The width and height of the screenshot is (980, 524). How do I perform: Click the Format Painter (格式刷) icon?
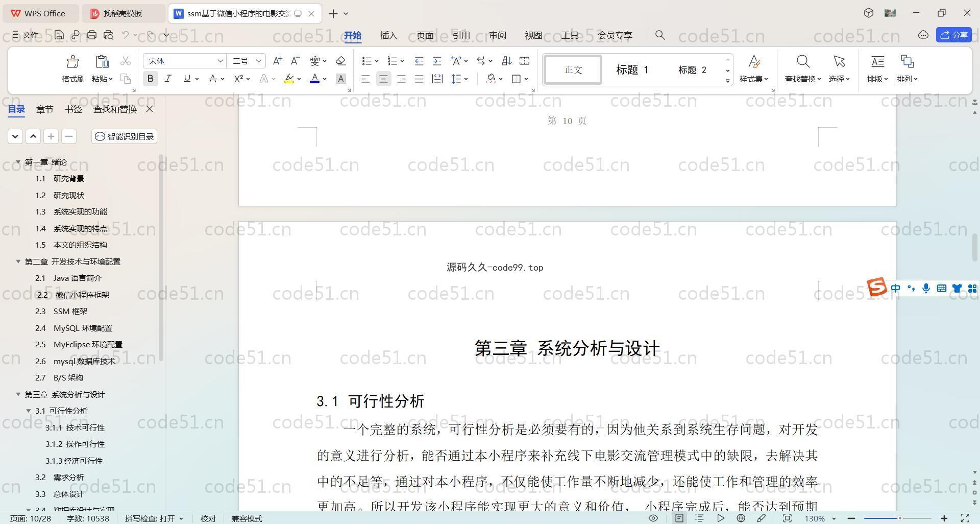(x=73, y=62)
